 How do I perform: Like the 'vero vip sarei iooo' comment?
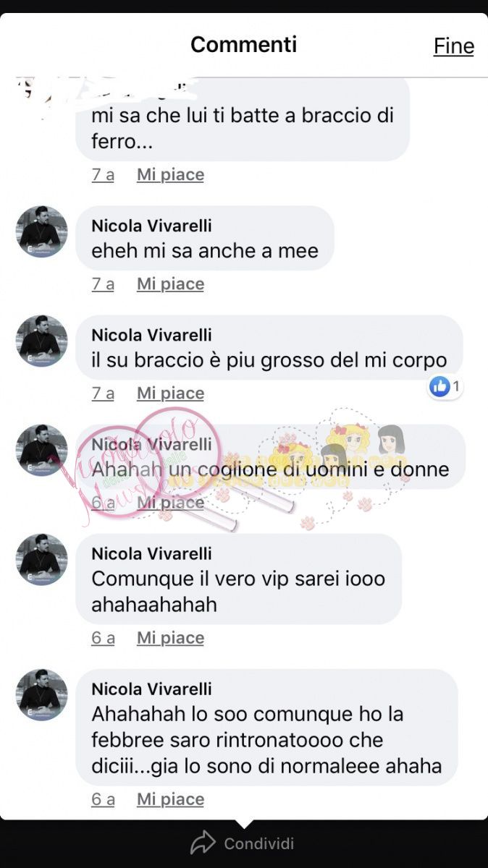171,638
